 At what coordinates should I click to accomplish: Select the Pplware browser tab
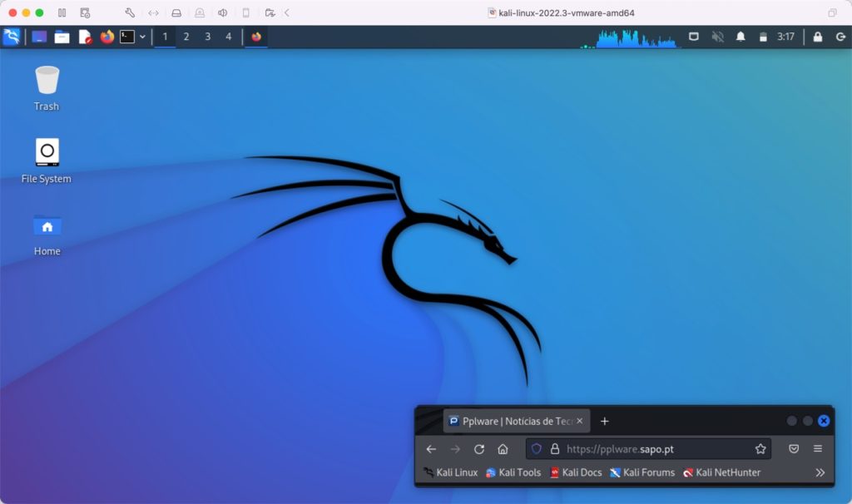tap(517, 421)
